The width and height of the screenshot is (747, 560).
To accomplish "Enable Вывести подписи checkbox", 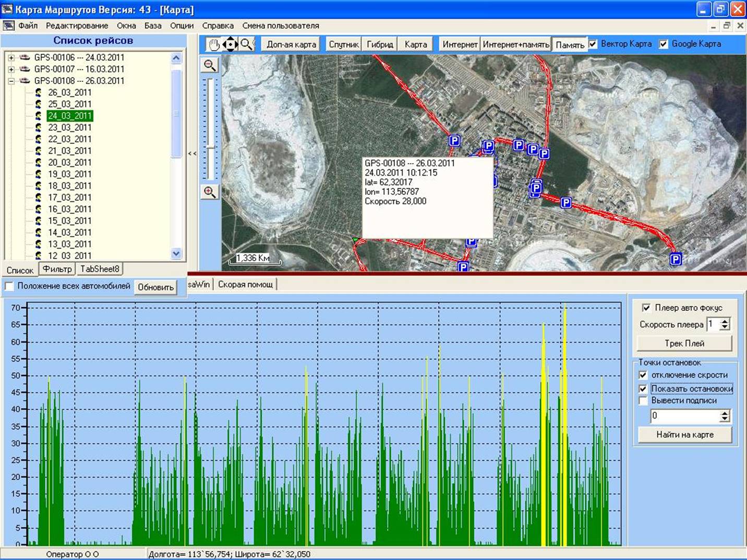I will (x=643, y=400).
